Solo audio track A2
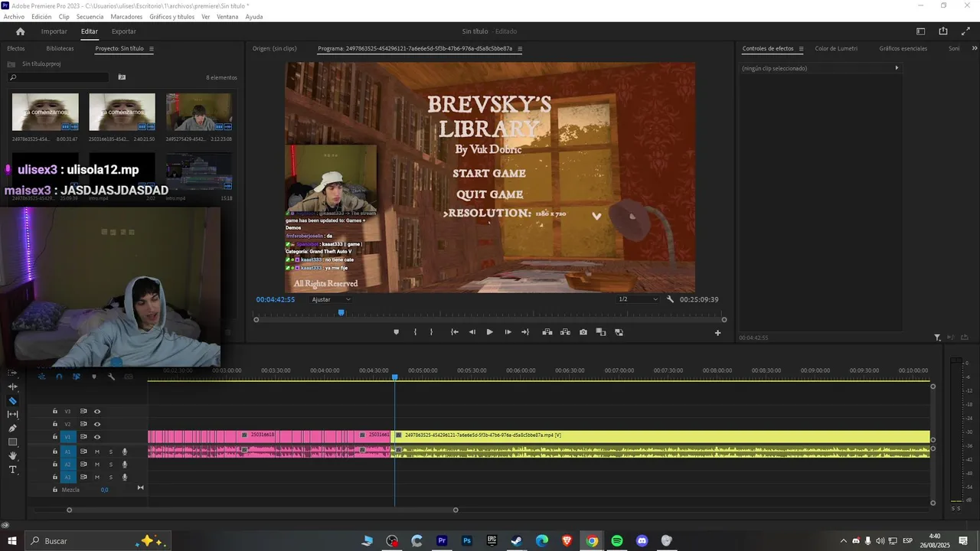Screen dimensions: 980x551 (110, 465)
